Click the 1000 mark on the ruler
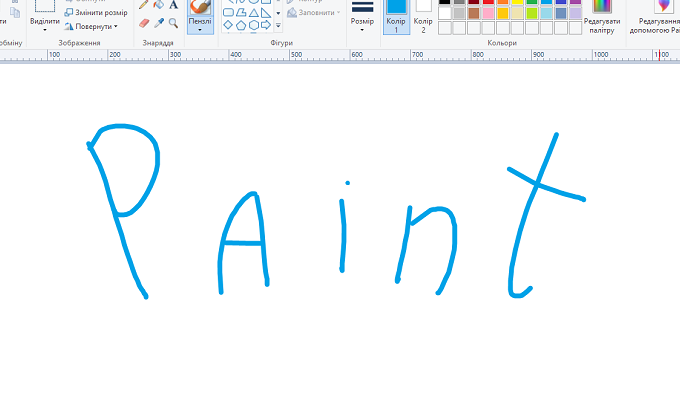 click(601, 55)
